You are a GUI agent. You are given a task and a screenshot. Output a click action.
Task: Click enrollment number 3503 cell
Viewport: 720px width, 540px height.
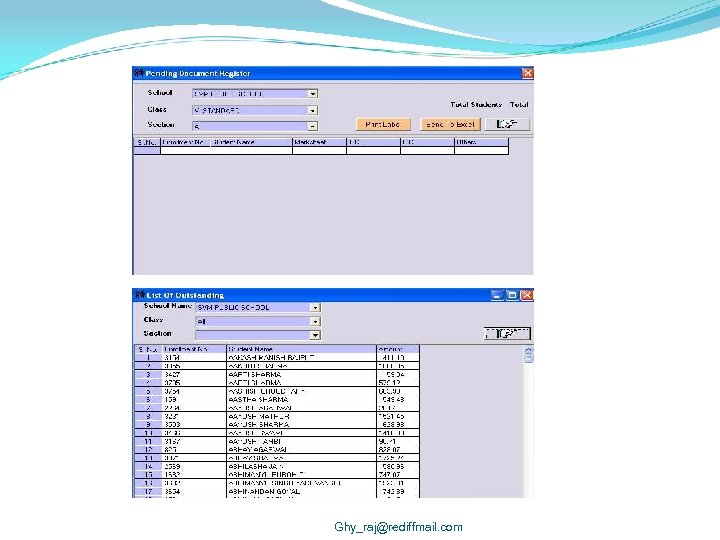coord(194,425)
